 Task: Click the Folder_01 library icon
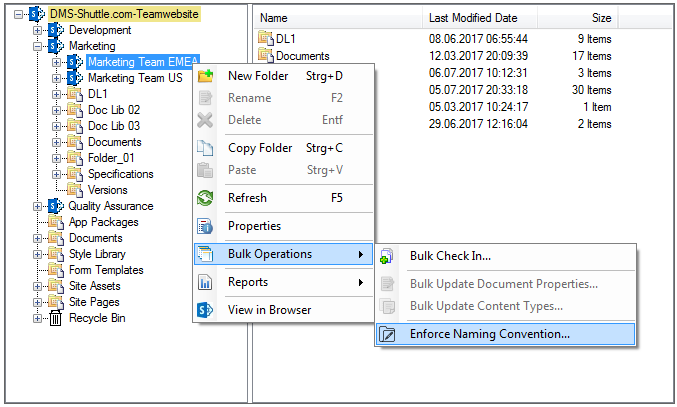[x=75, y=158]
